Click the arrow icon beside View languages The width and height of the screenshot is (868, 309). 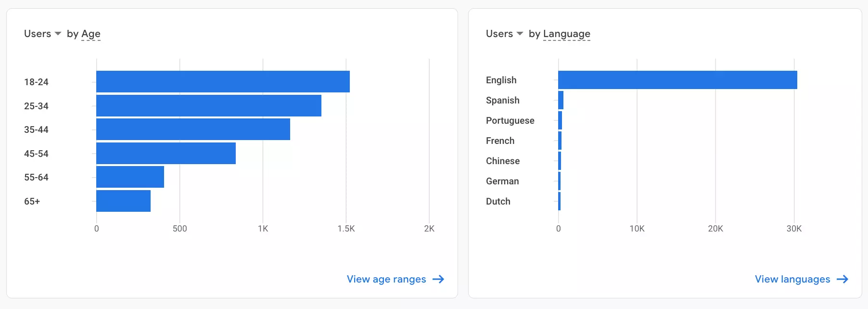point(842,279)
